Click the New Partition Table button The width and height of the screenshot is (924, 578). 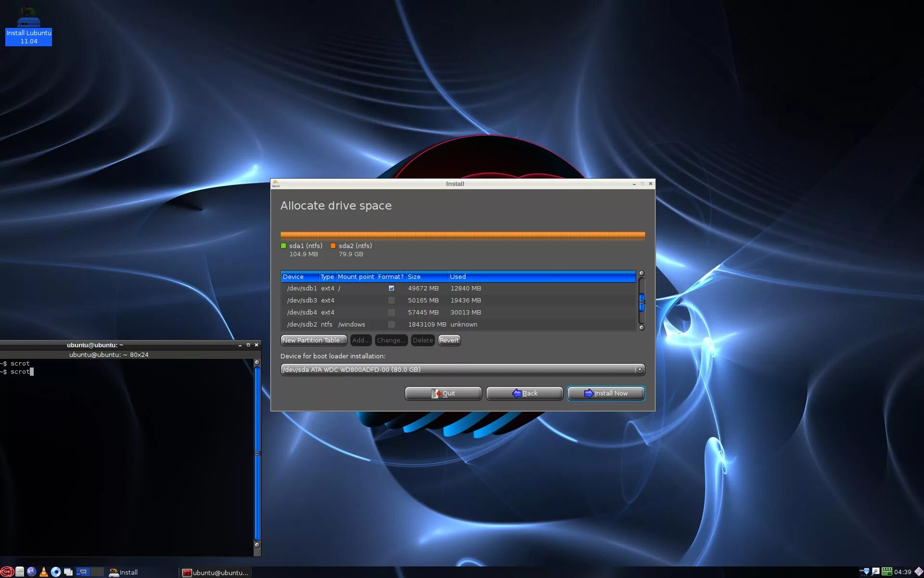313,340
